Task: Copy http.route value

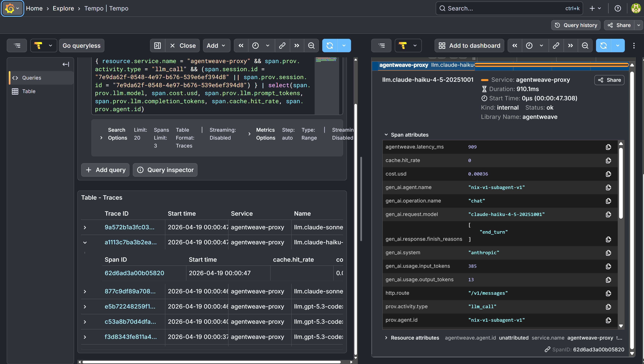Action: 608,293
